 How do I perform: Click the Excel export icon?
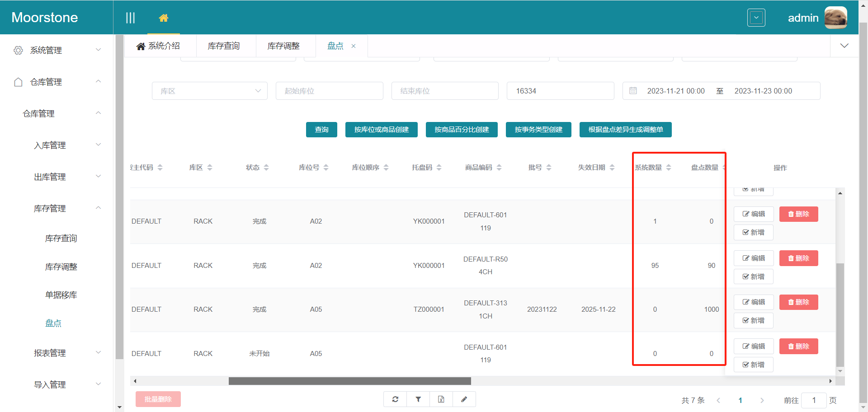click(441, 399)
